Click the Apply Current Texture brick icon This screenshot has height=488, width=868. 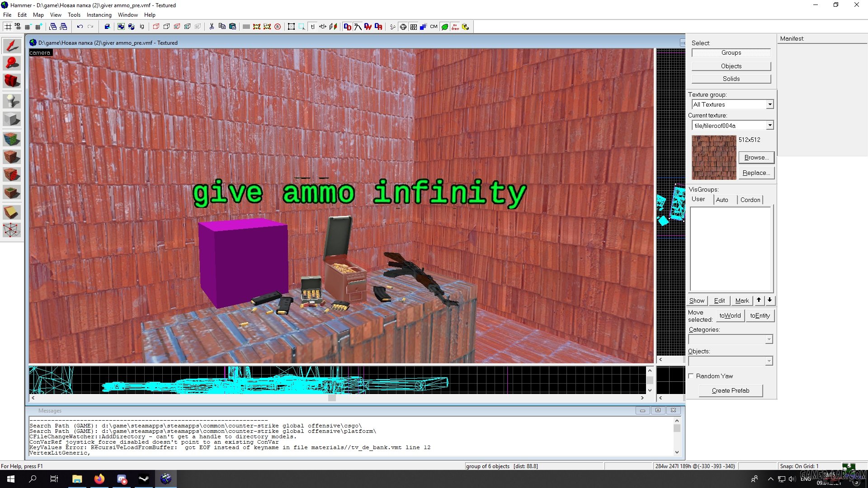click(x=12, y=157)
